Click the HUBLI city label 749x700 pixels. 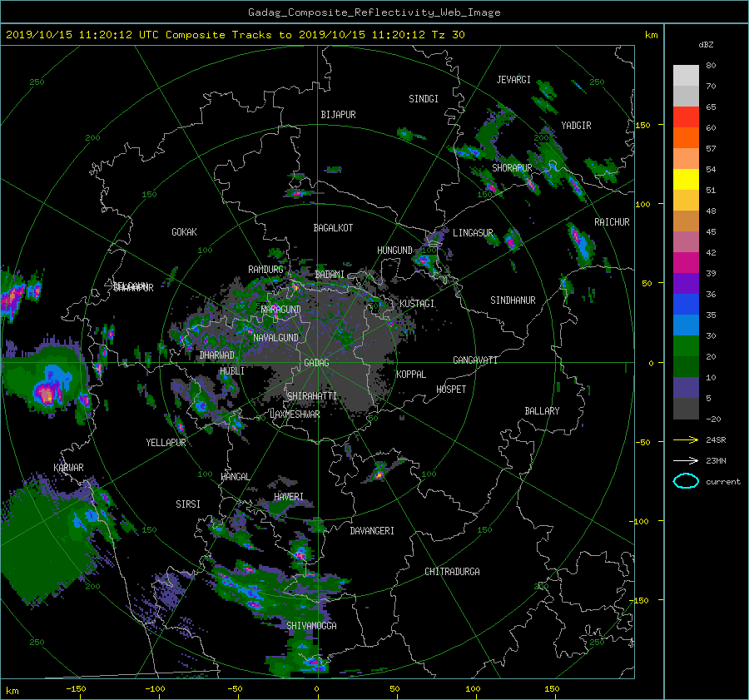click(232, 371)
